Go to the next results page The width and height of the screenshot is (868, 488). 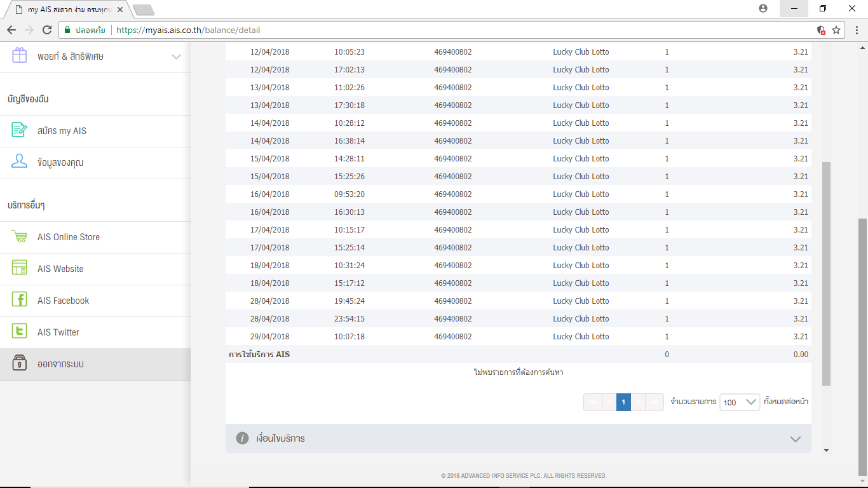(x=639, y=402)
